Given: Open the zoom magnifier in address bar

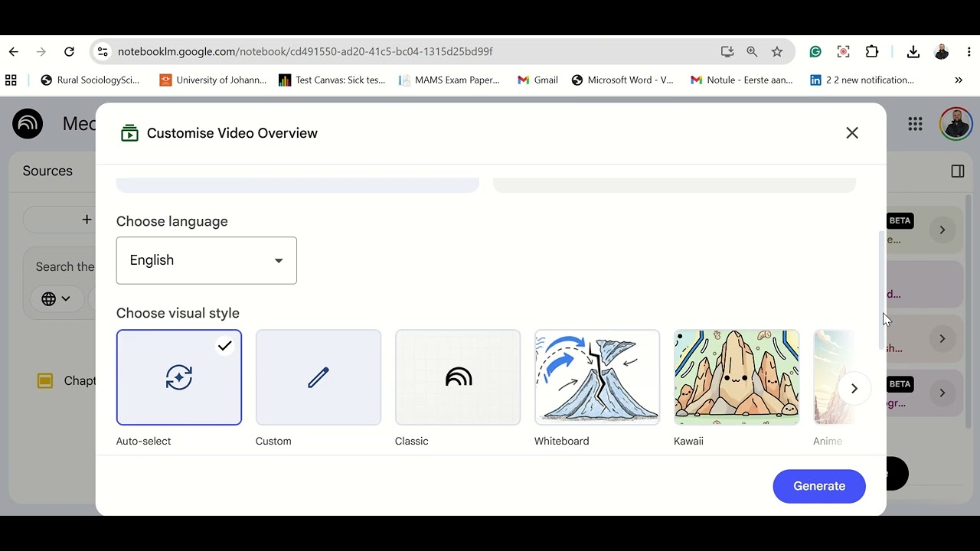Looking at the screenshot, I should tap(752, 52).
